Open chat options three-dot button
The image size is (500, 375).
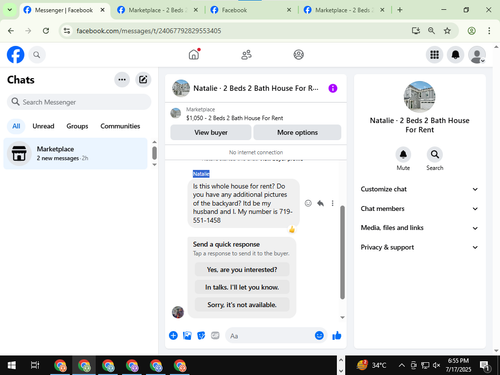(122, 80)
